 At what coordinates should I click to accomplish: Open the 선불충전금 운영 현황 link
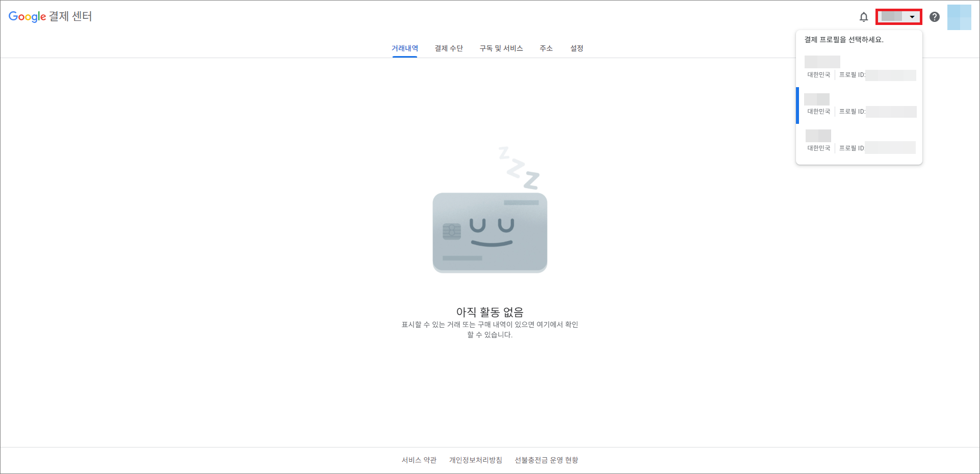tap(547, 460)
